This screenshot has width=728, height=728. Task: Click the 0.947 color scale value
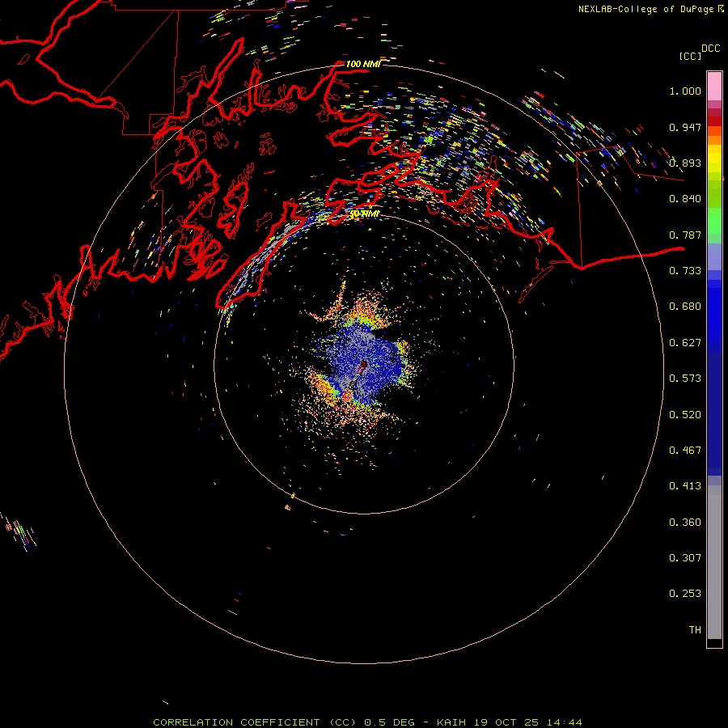tap(685, 127)
